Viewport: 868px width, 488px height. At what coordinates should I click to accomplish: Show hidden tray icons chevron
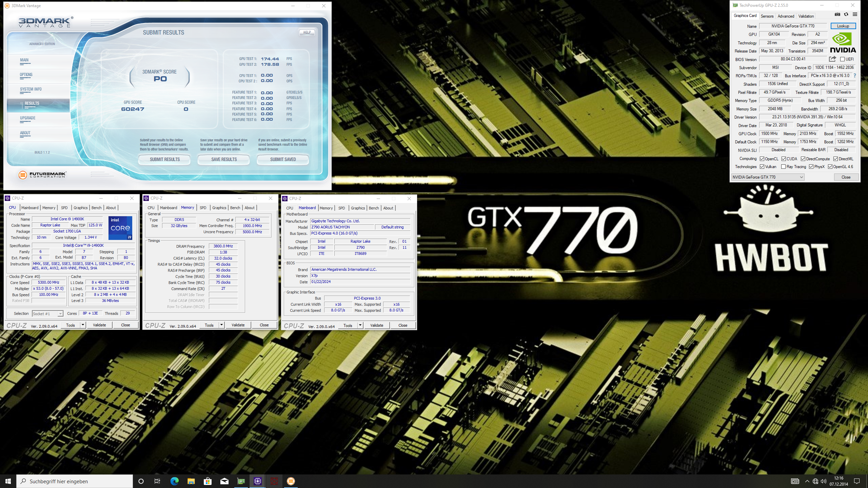click(807, 481)
